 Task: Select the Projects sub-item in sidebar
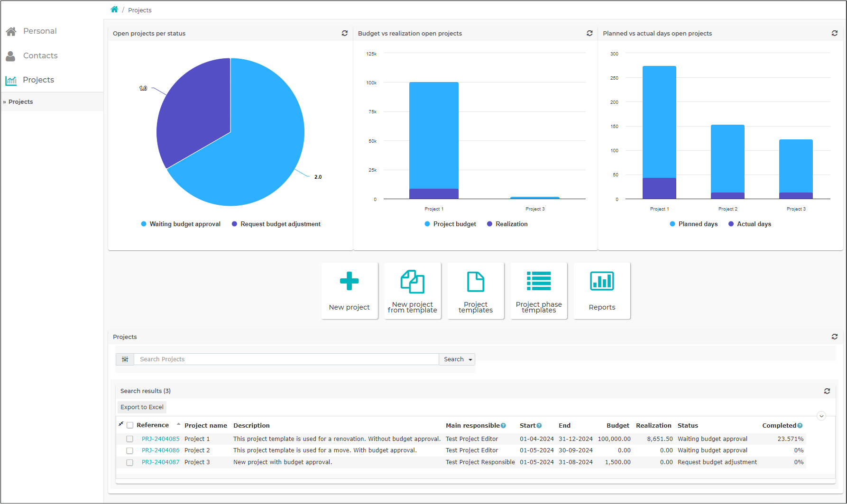point(21,102)
